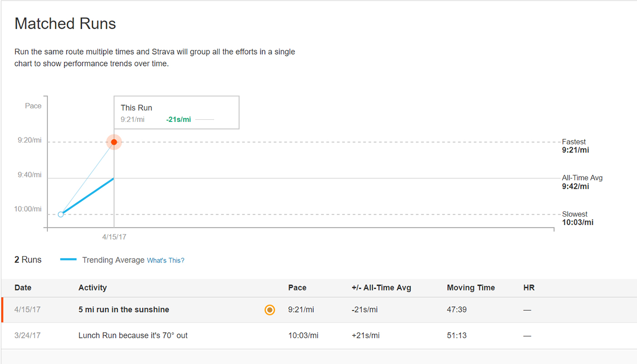Click the Trending Average legend label
The image size is (637, 364).
coord(113,260)
